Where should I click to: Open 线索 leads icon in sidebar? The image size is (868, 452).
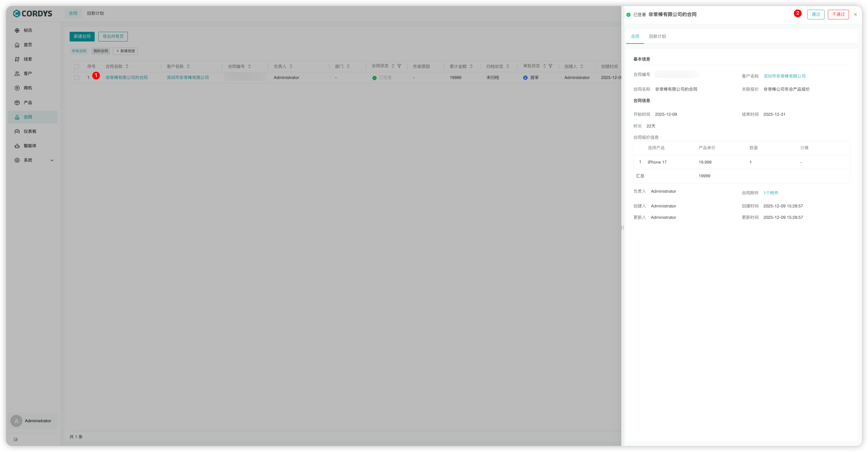[17, 59]
